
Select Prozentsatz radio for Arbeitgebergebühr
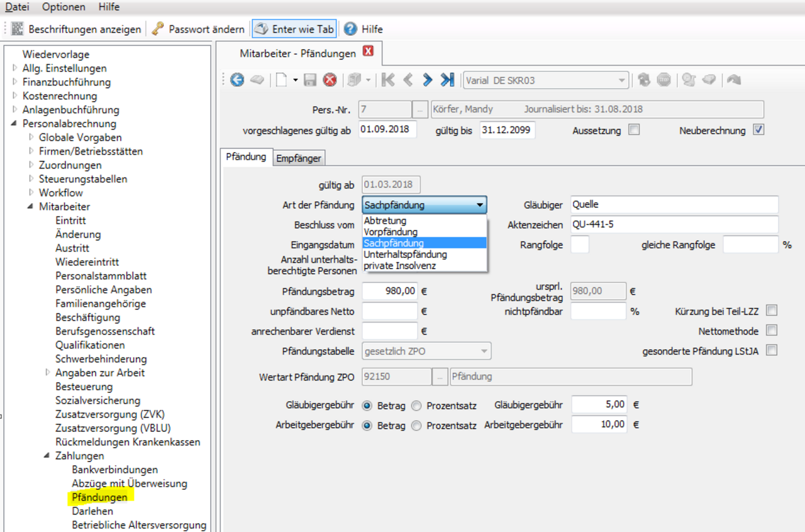point(416,425)
